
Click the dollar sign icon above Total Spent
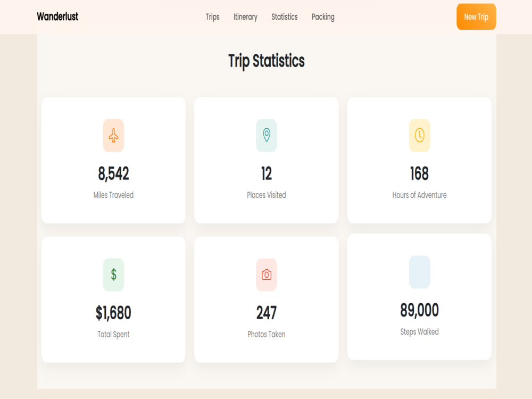[x=113, y=275]
